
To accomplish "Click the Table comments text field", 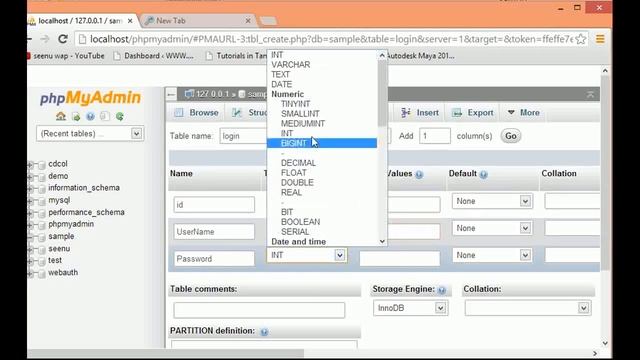I will pos(259,310).
